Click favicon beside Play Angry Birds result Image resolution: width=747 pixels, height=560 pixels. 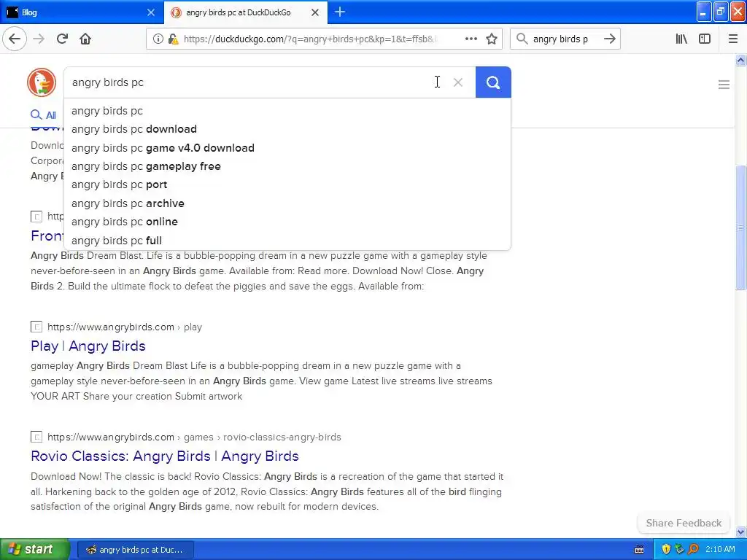(36, 327)
